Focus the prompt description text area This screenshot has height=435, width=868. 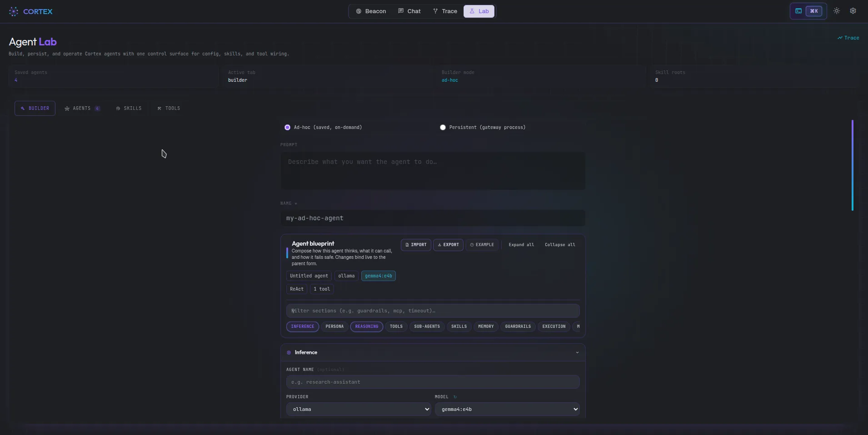[x=433, y=171]
